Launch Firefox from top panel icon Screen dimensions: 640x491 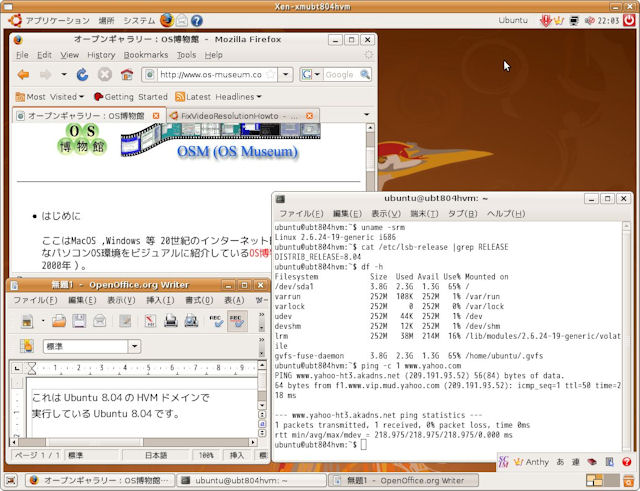tap(167, 20)
